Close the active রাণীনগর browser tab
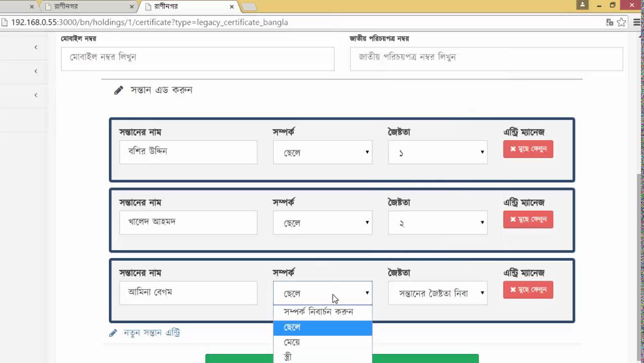The width and height of the screenshot is (644, 363). [x=232, y=7]
